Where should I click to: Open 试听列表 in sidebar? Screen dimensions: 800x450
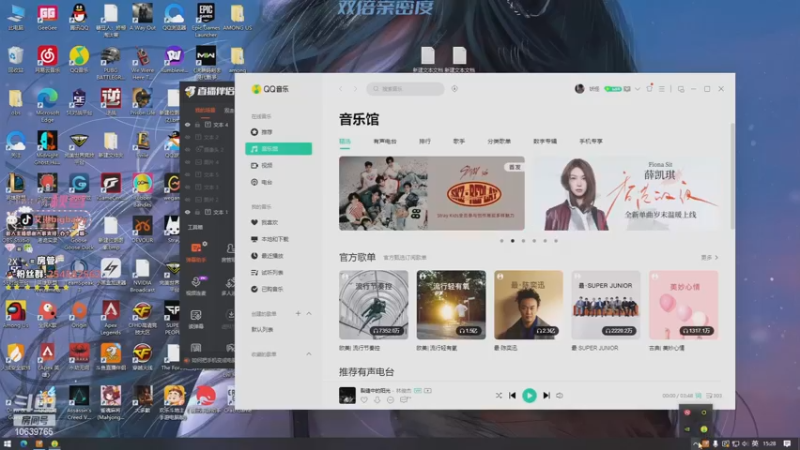coord(279,272)
